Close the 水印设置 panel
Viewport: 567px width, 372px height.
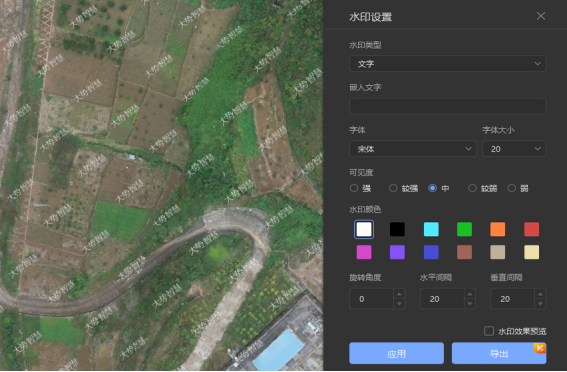(x=541, y=16)
